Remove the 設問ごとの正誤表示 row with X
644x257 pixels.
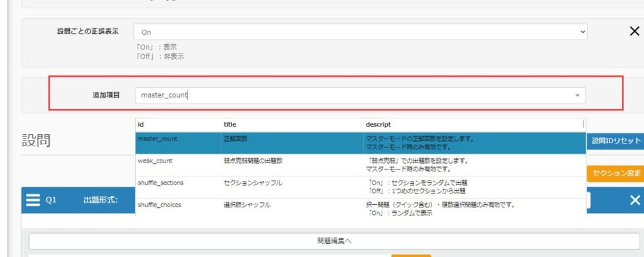[635, 31]
